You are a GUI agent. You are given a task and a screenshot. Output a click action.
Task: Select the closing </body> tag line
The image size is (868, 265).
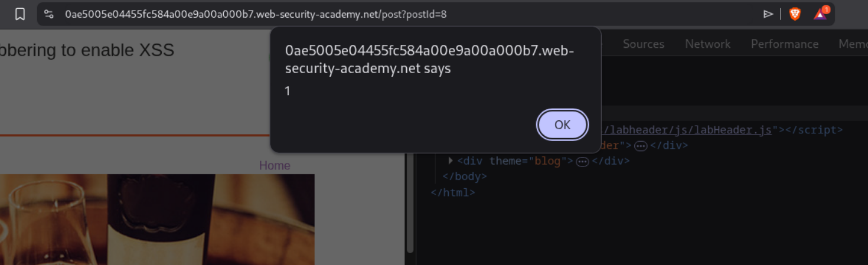(465, 176)
